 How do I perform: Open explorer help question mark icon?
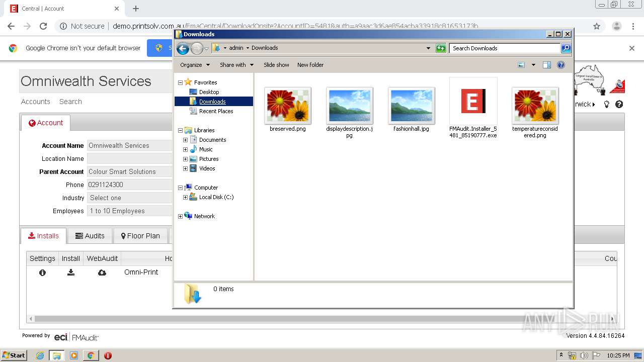[x=561, y=65]
